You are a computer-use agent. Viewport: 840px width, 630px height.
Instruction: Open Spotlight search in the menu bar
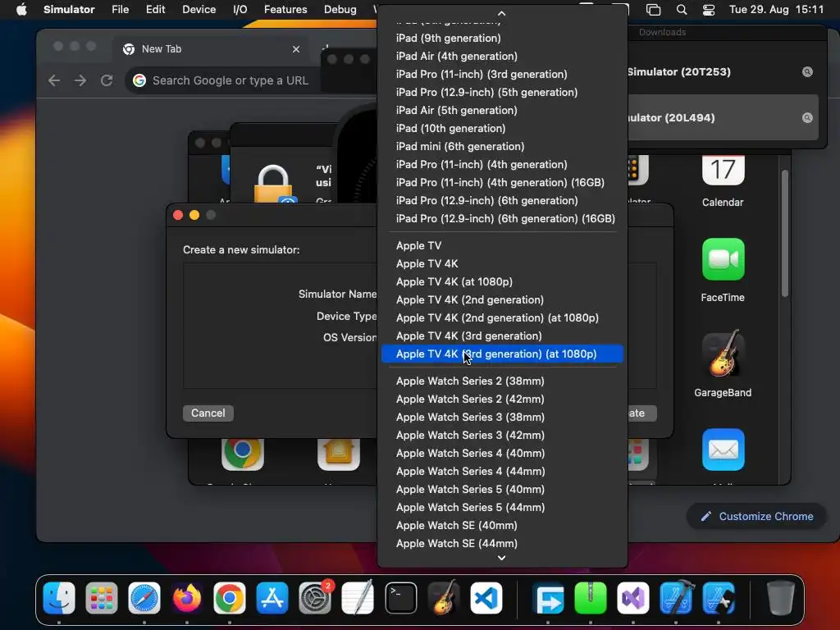682,10
